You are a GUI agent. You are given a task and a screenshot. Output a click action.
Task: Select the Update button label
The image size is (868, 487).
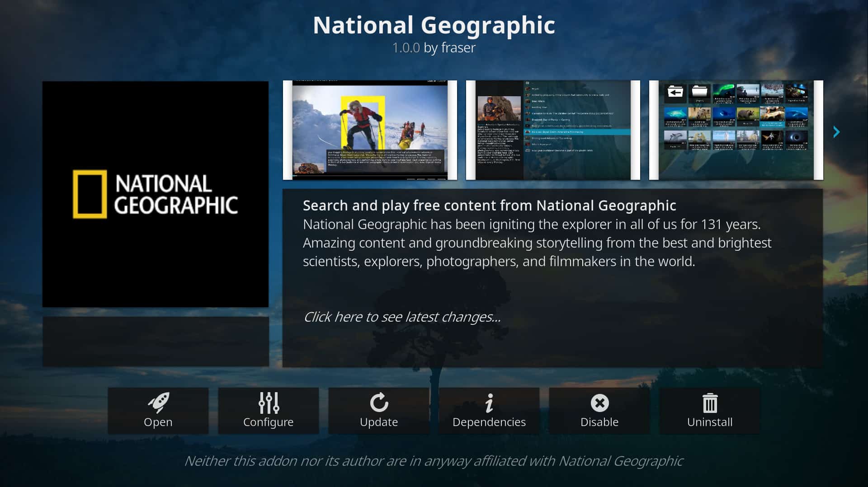(379, 422)
